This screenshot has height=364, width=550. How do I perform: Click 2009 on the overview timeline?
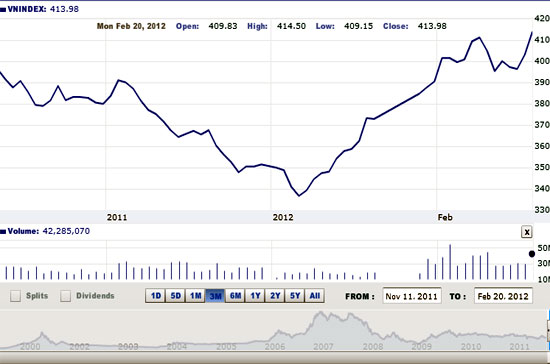point(421,347)
